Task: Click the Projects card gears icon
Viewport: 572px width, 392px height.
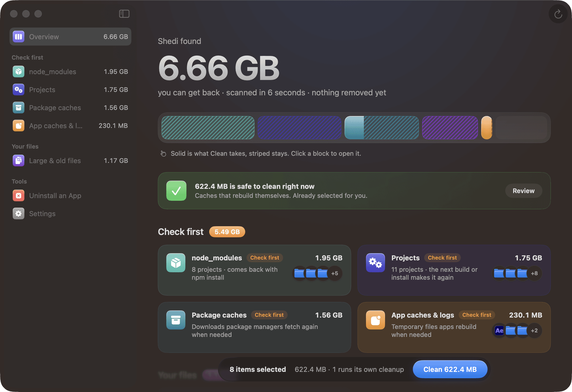Action: point(376,263)
